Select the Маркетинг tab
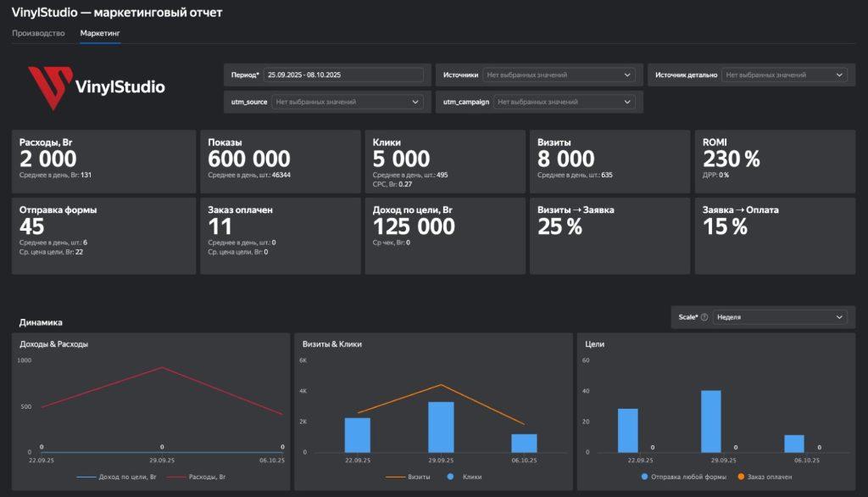The width and height of the screenshot is (868, 497). pyautogui.click(x=100, y=33)
